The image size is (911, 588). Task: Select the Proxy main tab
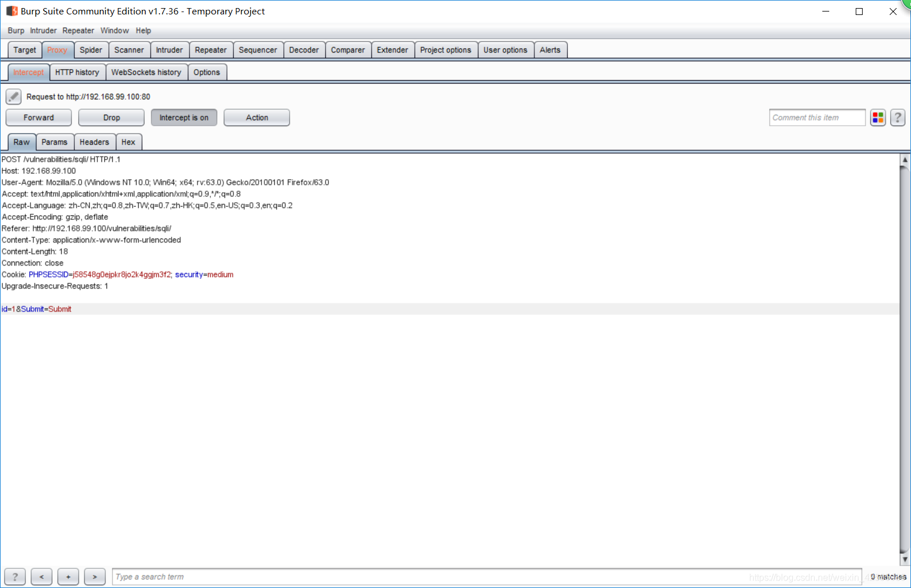58,50
